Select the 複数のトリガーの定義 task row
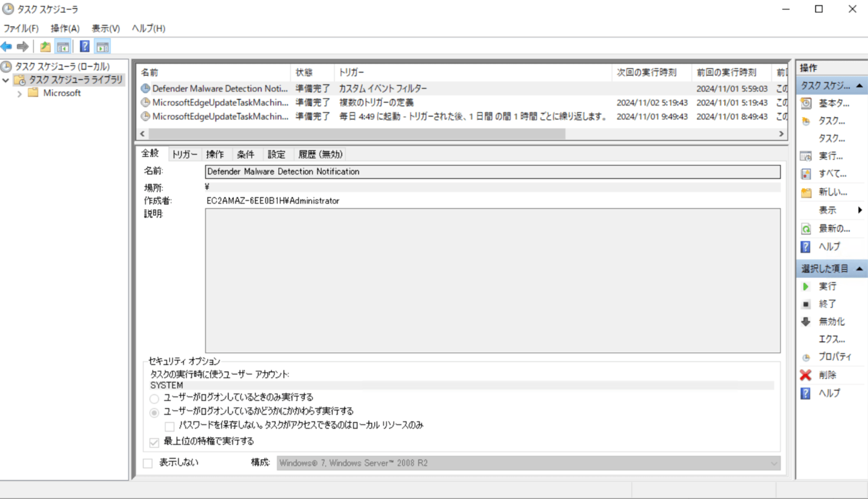The image size is (868, 499). 462,103
